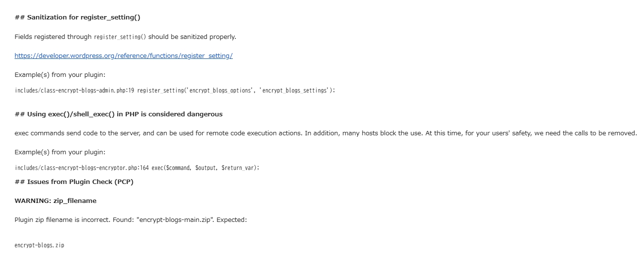
Task: Click the should be sanitized properly text
Action: pos(192,37)
